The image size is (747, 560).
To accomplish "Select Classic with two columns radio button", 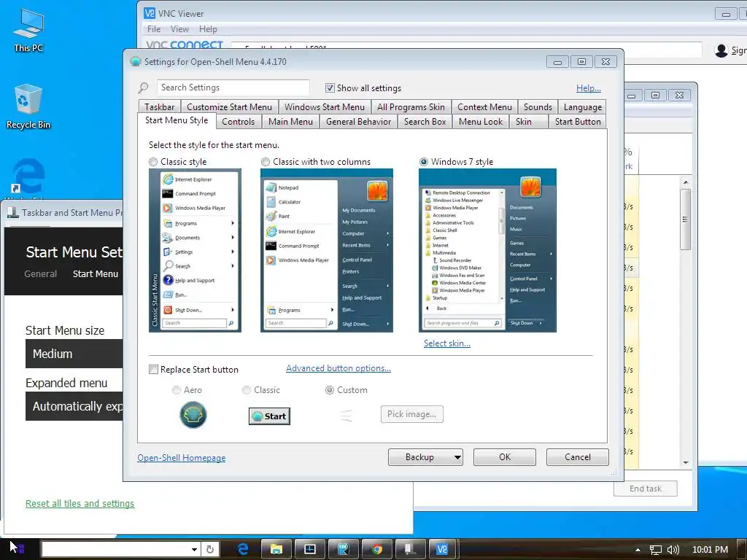I will pyautogui.click(x=266, y=162).
